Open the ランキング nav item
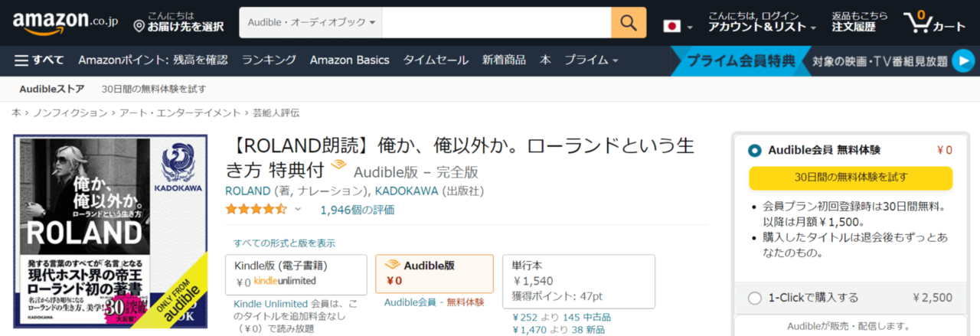Screen dimensions: 980x336 [x=269, y=60]
